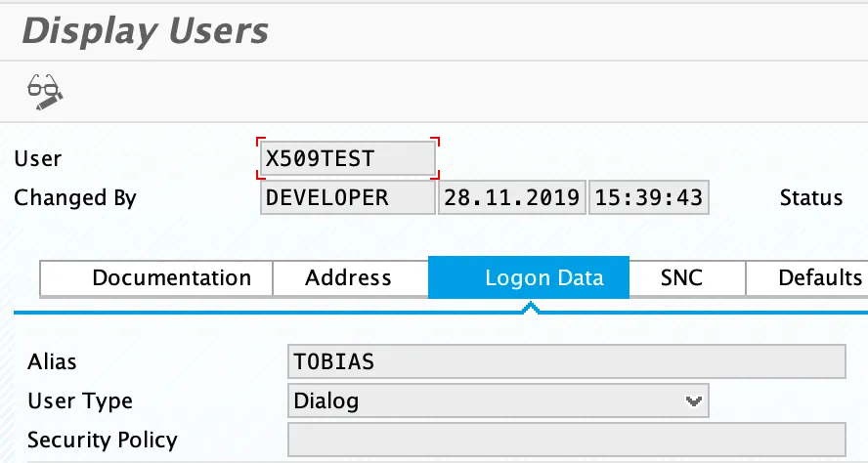This screenshot has width=868, height=463.
Task: Click the Display Users title heading
Action: click(x=145, y=31)
